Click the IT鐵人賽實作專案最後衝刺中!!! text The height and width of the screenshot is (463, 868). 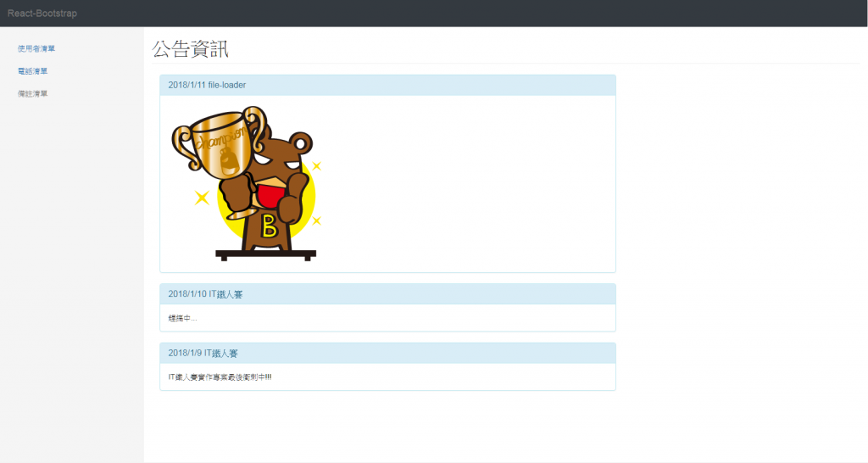(220, 377)
